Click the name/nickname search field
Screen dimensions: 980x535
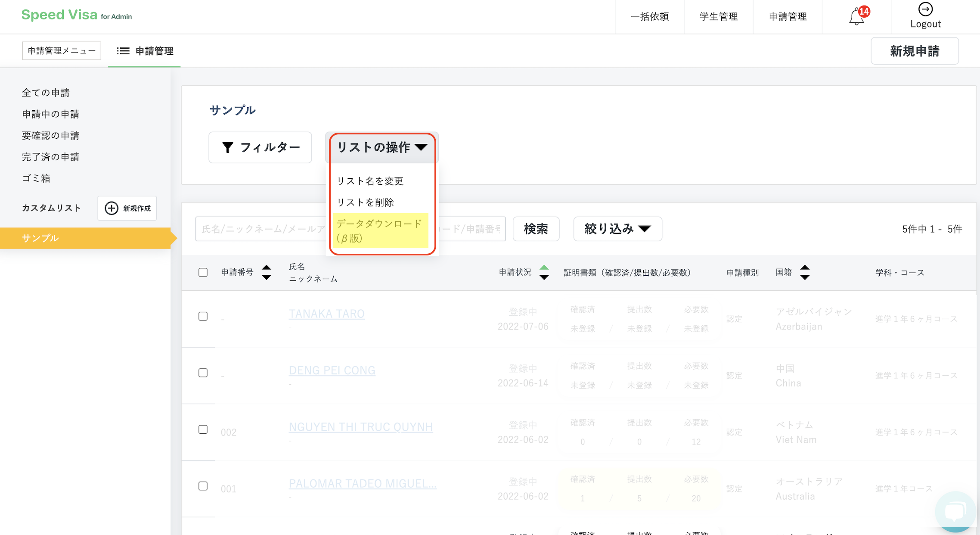pos(261,229)
